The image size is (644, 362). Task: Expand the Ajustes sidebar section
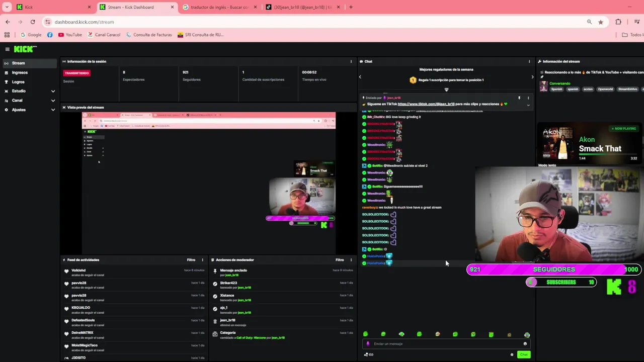point(53,110)
